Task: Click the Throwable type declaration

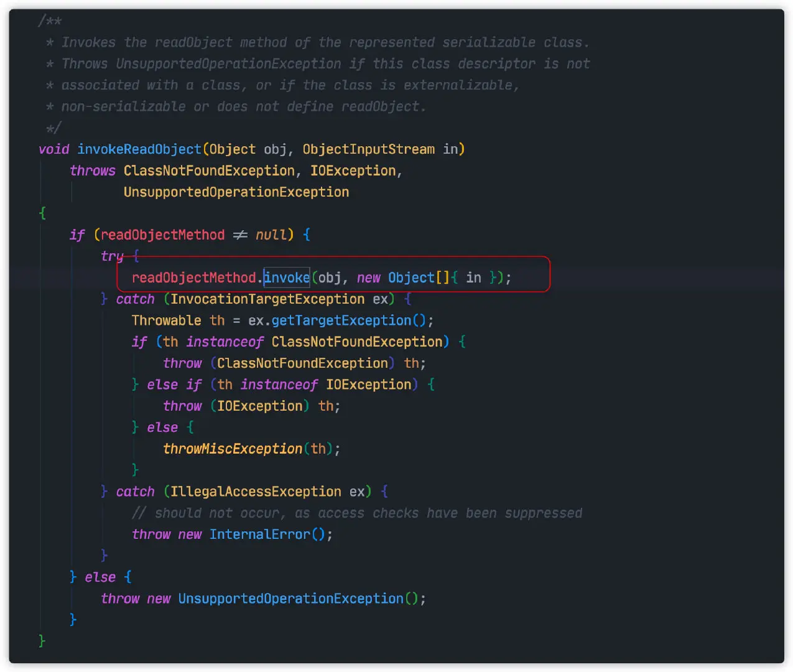Action: click(167, 320)
